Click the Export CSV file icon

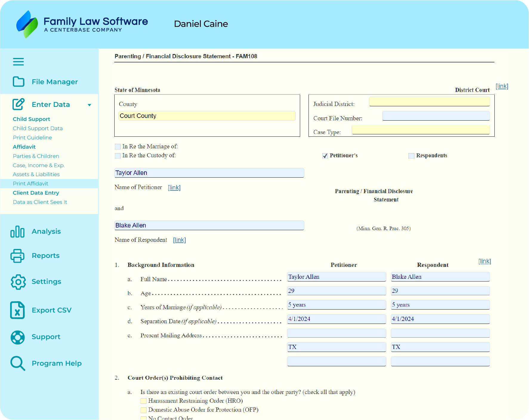(x=18, y=310)
